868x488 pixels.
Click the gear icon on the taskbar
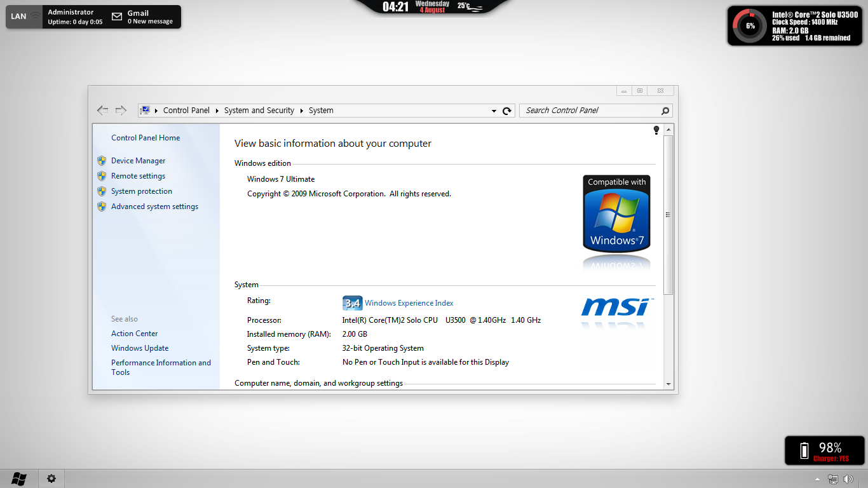(51, 478)
